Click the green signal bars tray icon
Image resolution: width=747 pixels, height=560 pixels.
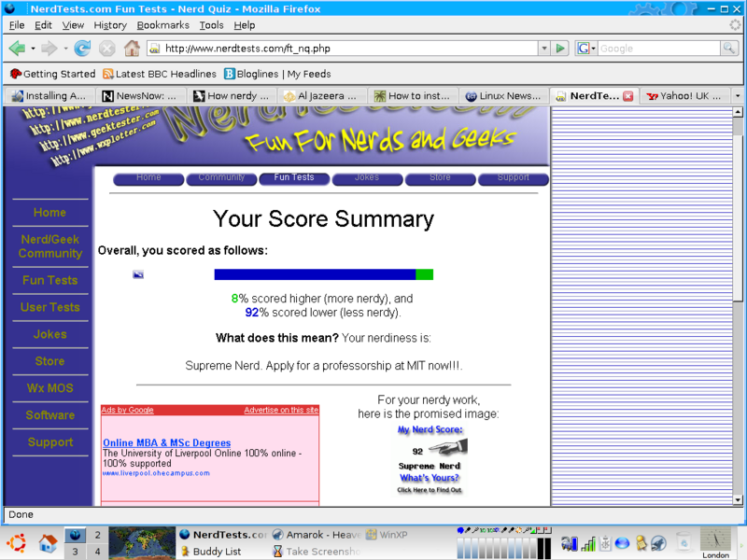coord(588,543)
